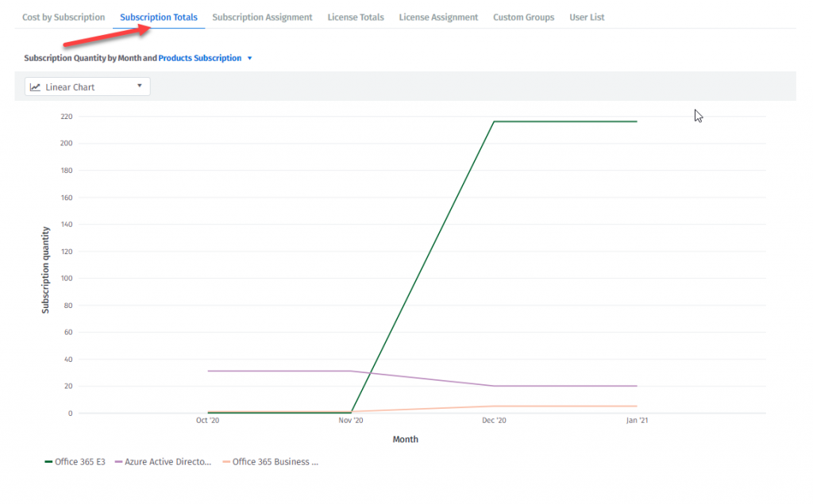Click the Linear Chart dropdown caret
Viewport: 813px width, 504px height.
(140, 86)
